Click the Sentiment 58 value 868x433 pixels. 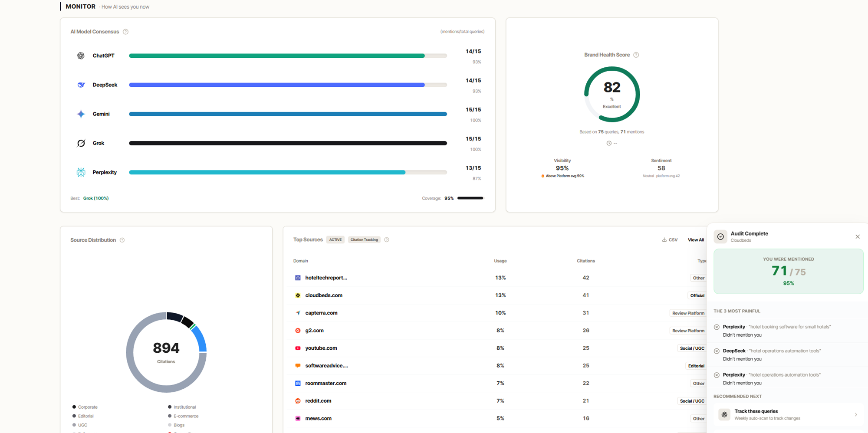(x=661, y=168)
